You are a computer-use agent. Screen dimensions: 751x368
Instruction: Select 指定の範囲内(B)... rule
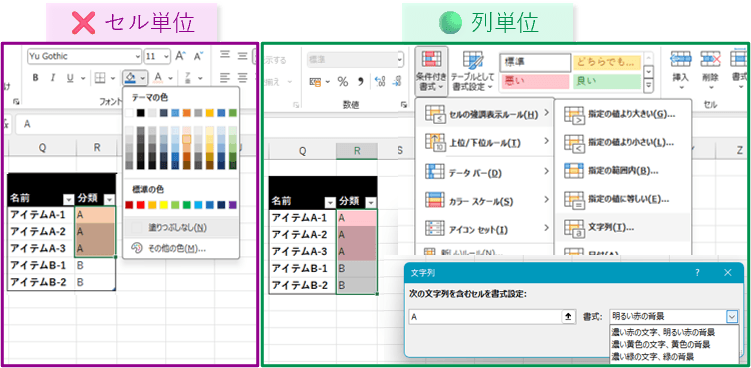tap(623, 170)
